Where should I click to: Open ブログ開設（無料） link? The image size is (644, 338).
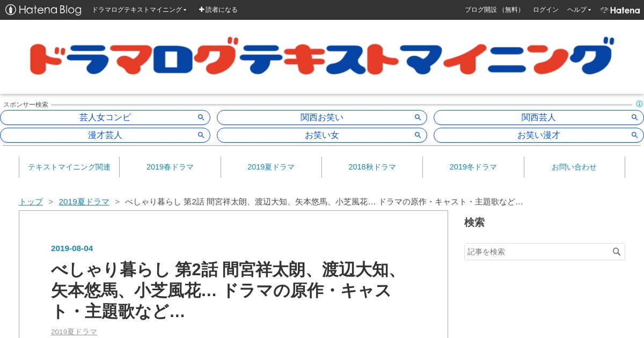pyautogui.click(x=494, y=10)
